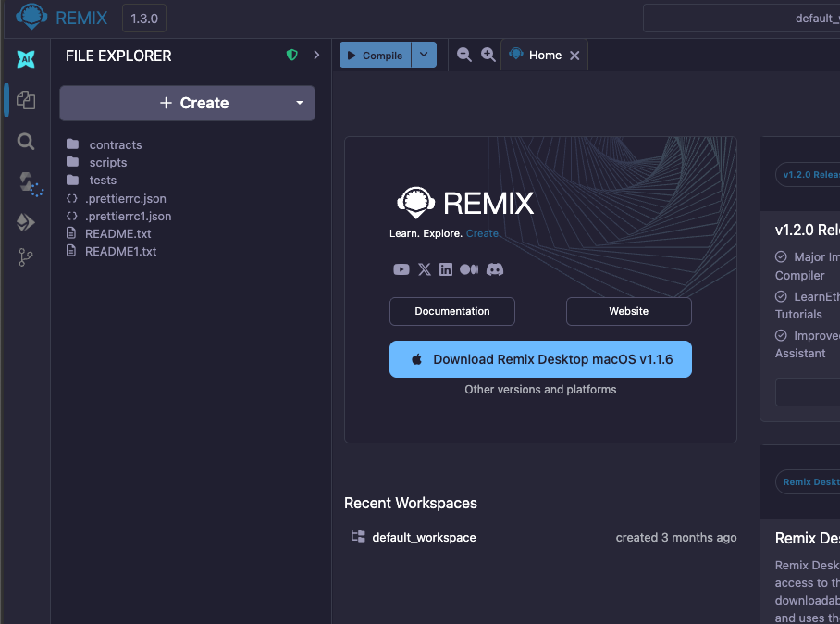This screenshot has width=840, height=624.
Task: Click the green shield verification icon
Action: pos(292,55)
